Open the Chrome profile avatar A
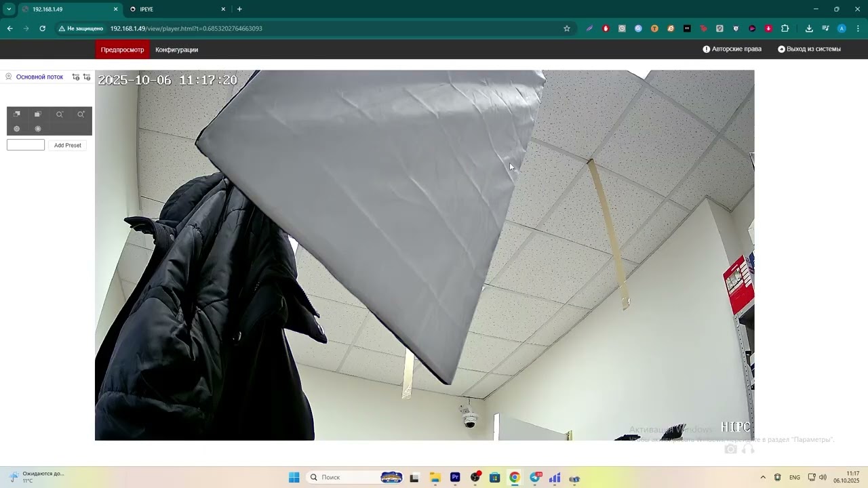 pos(842,28)
